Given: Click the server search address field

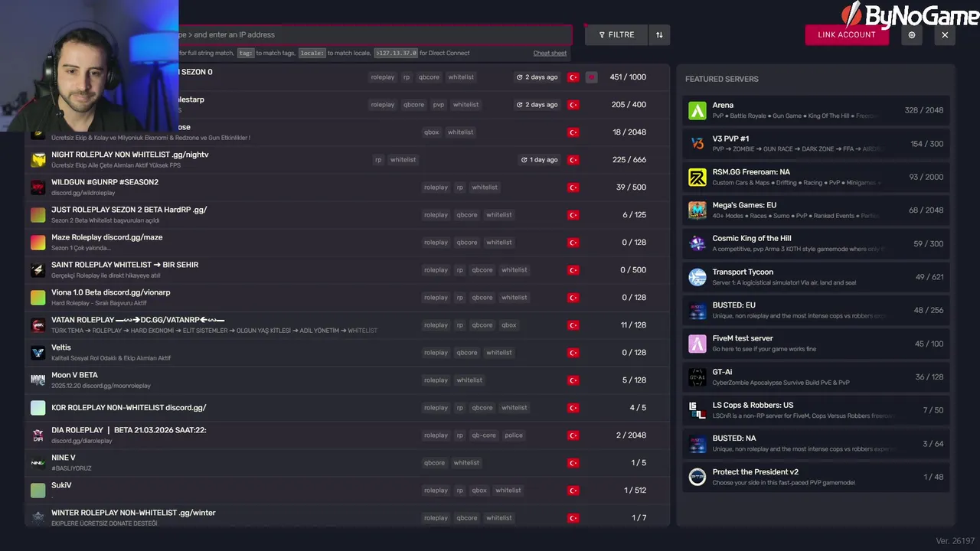Looking at the screenshot, I should 375,34.
